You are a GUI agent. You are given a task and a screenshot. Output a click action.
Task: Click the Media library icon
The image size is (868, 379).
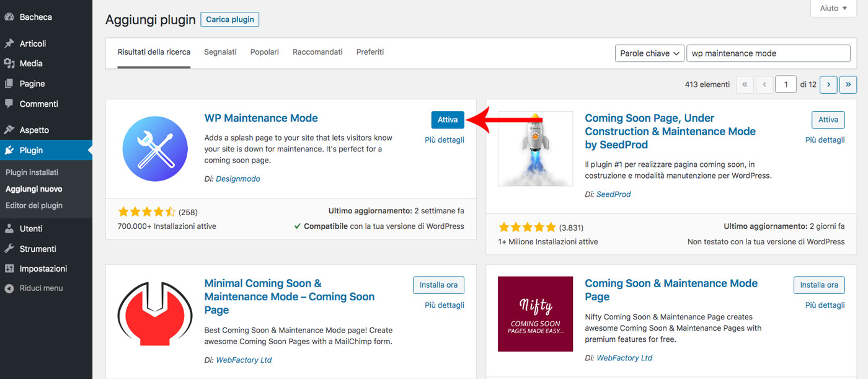[9, 64]
